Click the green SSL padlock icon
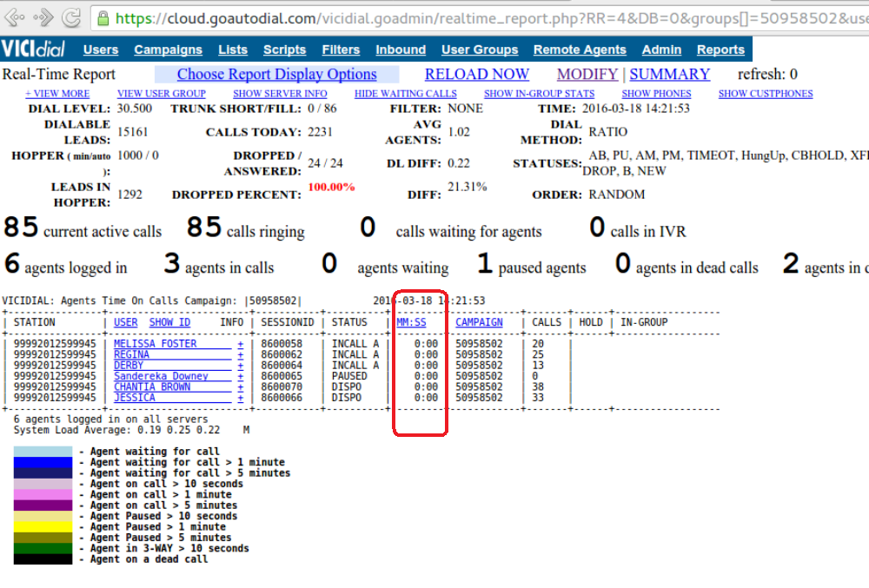This screenshot has width=869, height=588. click(103, 19)
